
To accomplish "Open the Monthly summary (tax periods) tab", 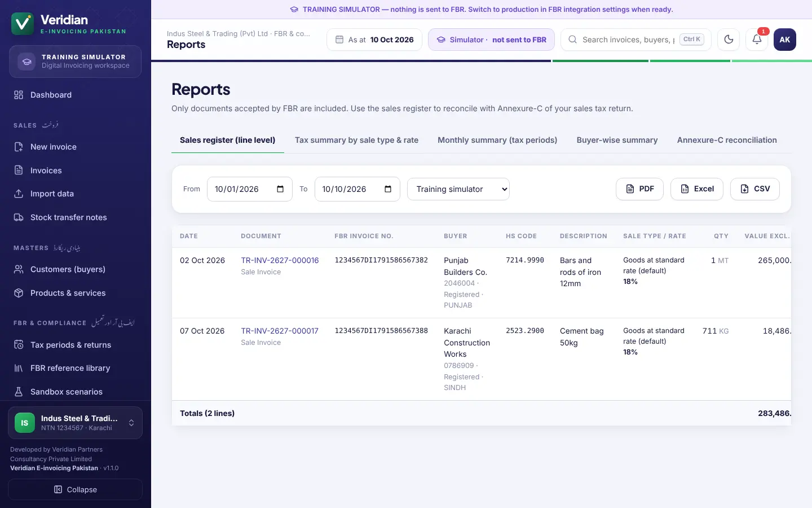I will [x=497, y=140].
